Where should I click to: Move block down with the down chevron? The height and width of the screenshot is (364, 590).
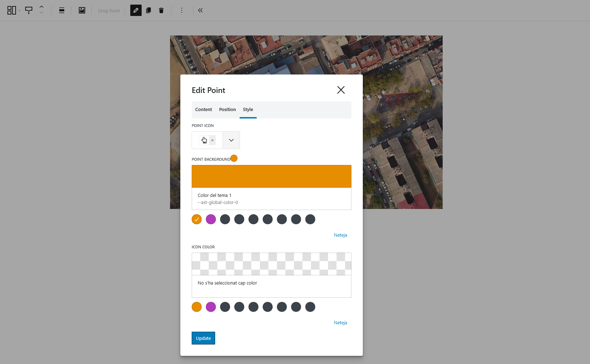point(42,13)
